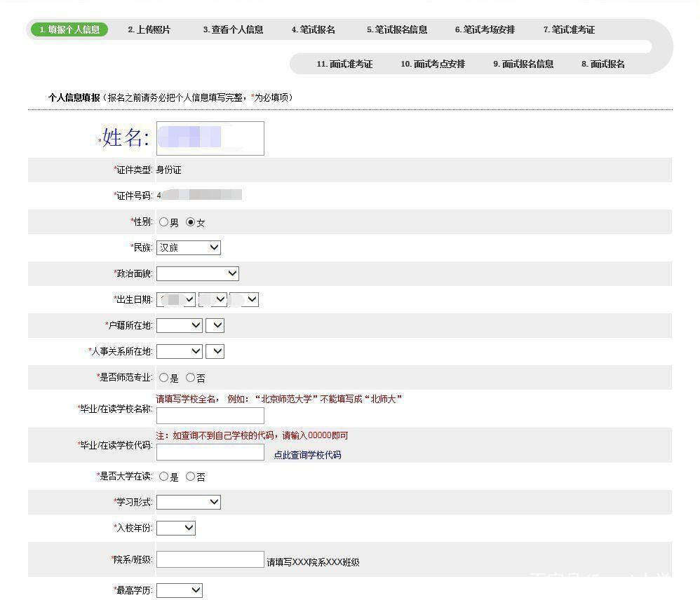Screen dimensions: 700x600
Task: Expand the 政治面貌 dropdown
Action: 197,273
